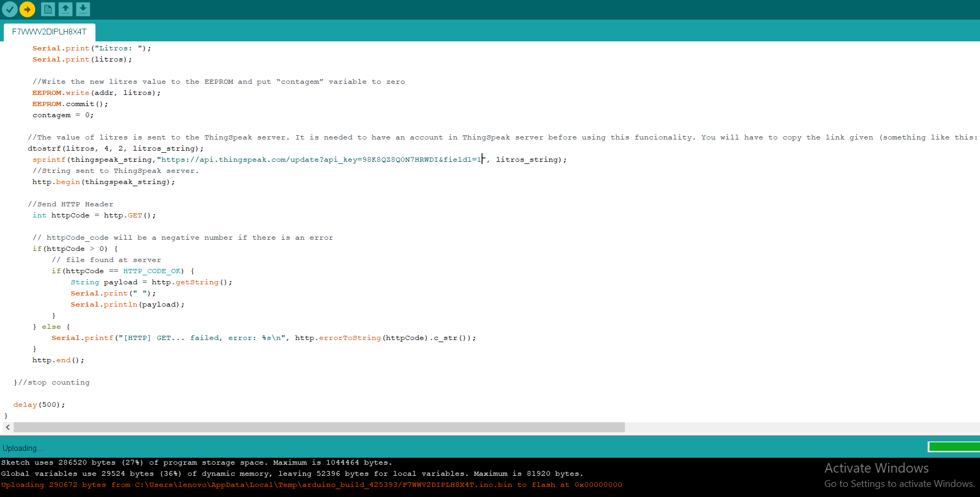This screenshot has width=980, height=497.
Task: Click the Verify checkmark icon
Action: 10,9
